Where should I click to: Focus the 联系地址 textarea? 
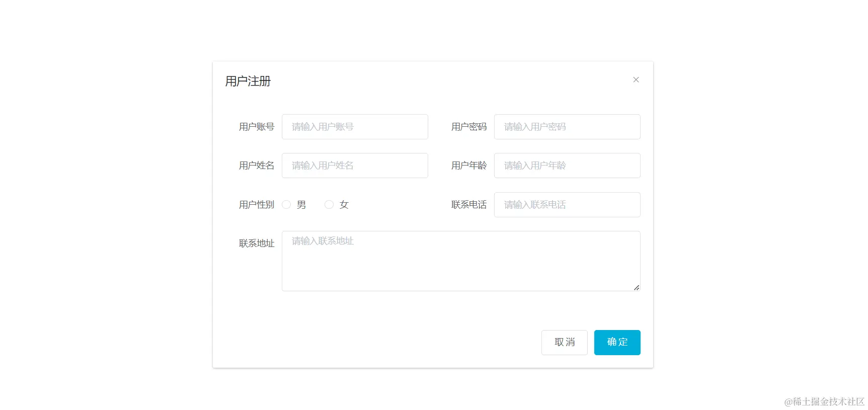tap(461, 261)
